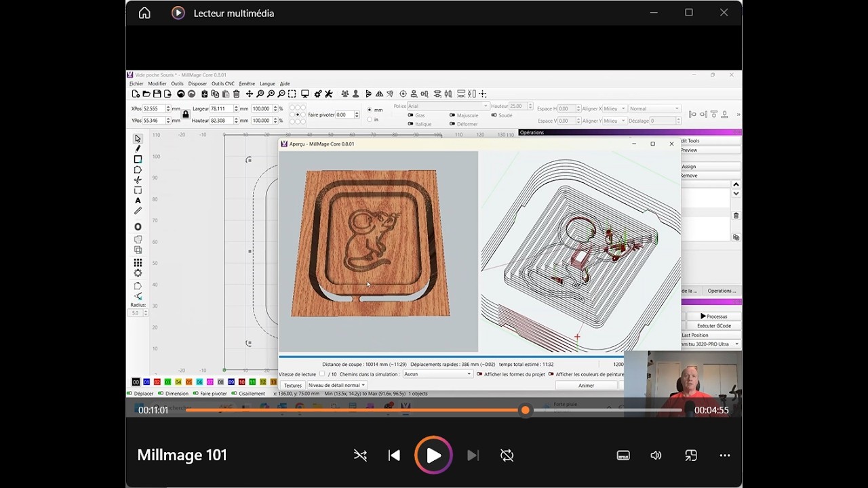The image size is (868, 488).
Task: Play the Millmage 101 video
Action: 433,455
